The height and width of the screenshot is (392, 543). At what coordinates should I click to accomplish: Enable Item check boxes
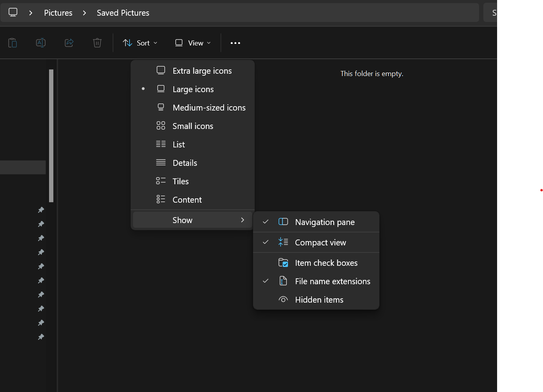(326, 263)
